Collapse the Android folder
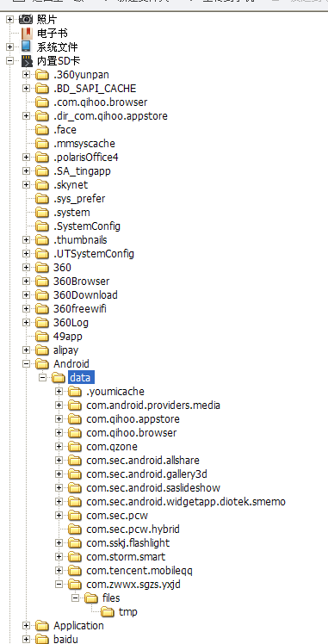Screen dimensions: 328x644 click(27, 364)
